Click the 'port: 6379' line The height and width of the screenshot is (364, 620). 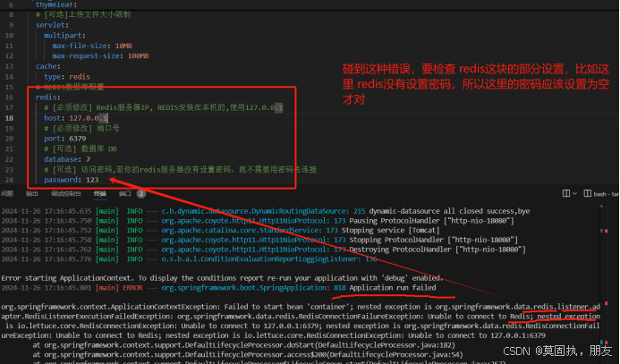64,139
